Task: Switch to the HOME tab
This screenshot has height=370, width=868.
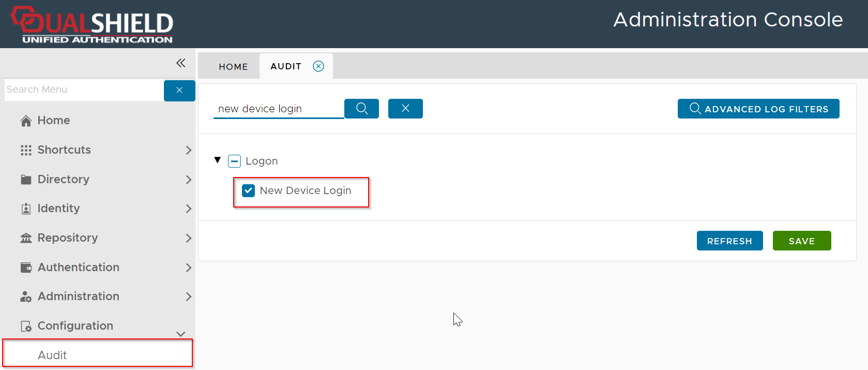Action: pos(233,67)
